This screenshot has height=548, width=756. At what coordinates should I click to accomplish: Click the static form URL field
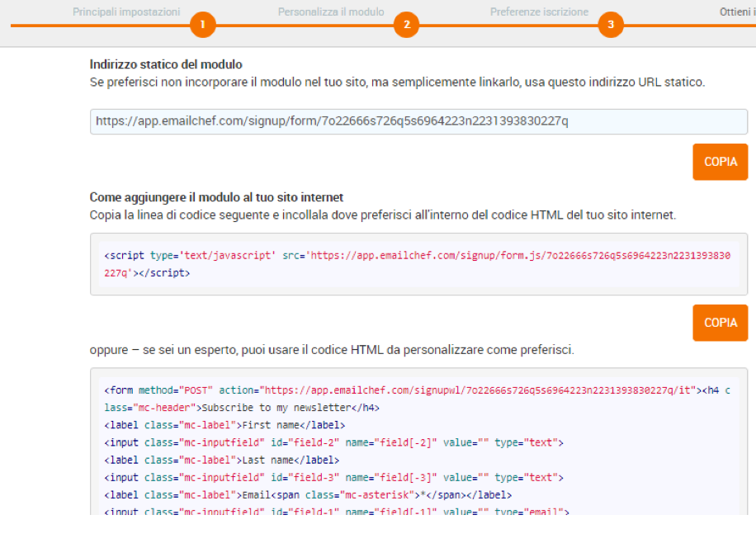click(418, 121)
